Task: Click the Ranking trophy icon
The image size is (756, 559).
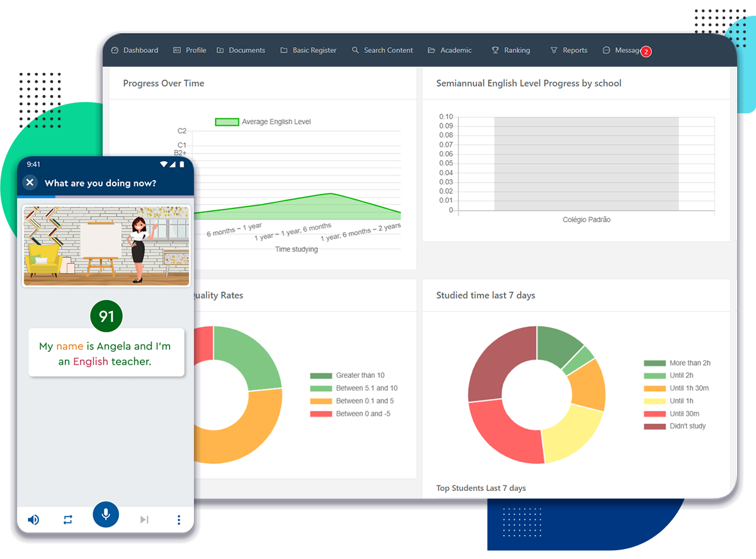Action: point(495,50)
